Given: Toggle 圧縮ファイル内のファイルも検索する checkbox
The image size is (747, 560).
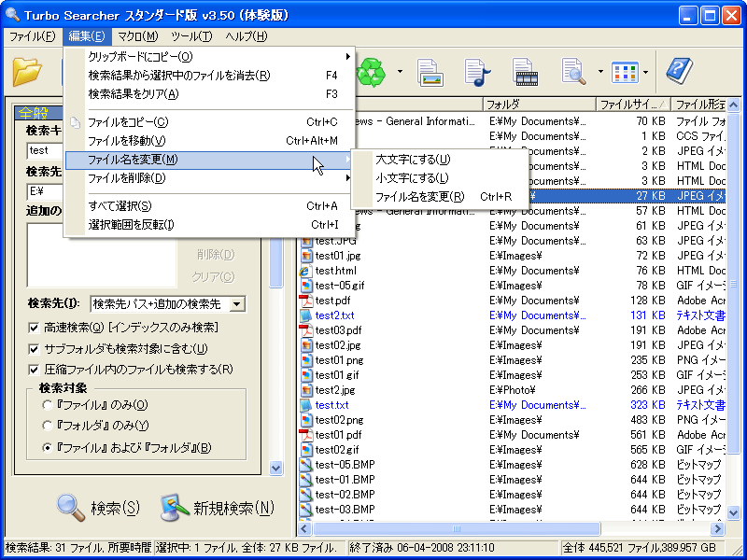Looking at the screenshot, I should point(34,370).
